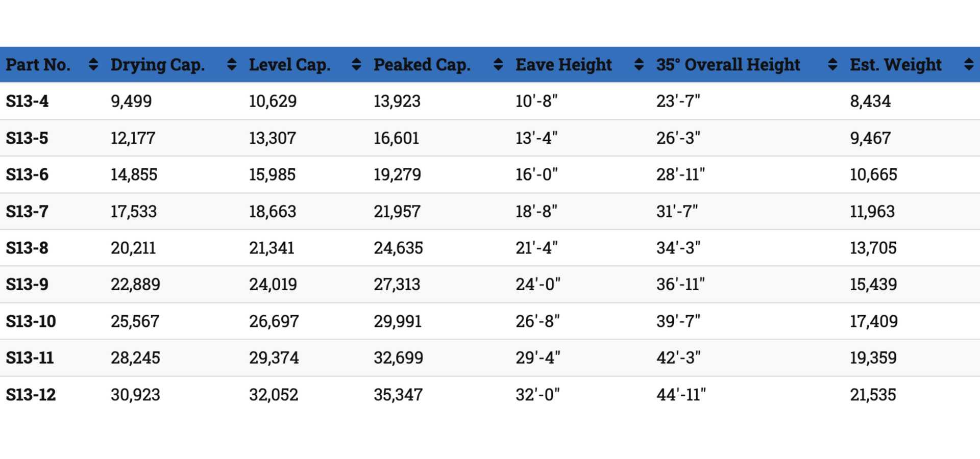
Task: Select the S13-8 part number row
Action: pos(490,248)
